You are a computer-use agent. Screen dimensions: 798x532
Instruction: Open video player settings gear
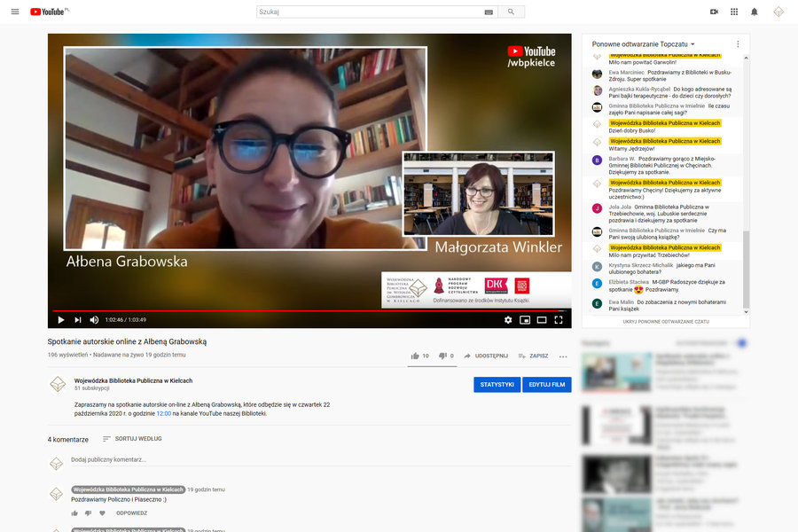pyautogui.click(x=508, y=320)
